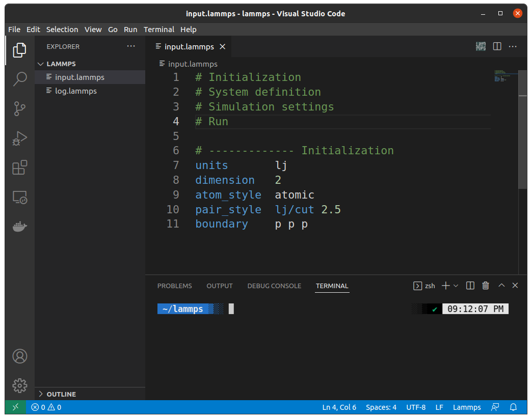
Task: Click Ln 4, Col 6 go-to-line indicator
Action: point(339,407)
